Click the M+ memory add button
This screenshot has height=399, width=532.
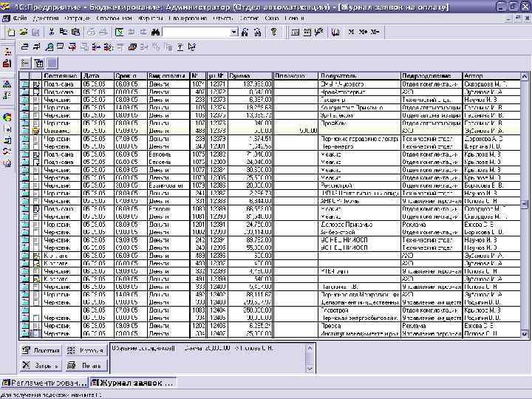pyautogui.click(x=363, y=32)
